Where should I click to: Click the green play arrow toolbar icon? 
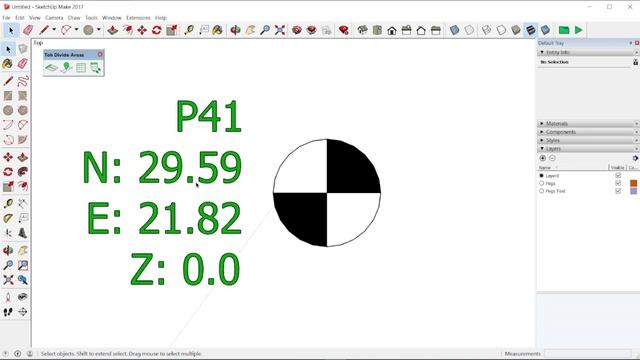click(x=579, y=30)
